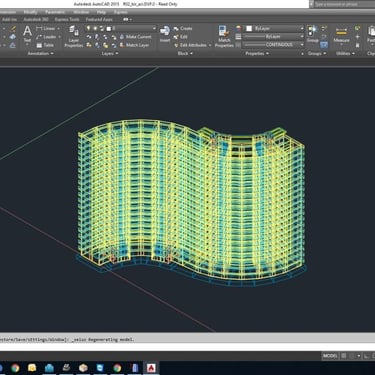This screenshot has height=375, width=375.
Task: Open the Help menu
Action: [101, 12]
